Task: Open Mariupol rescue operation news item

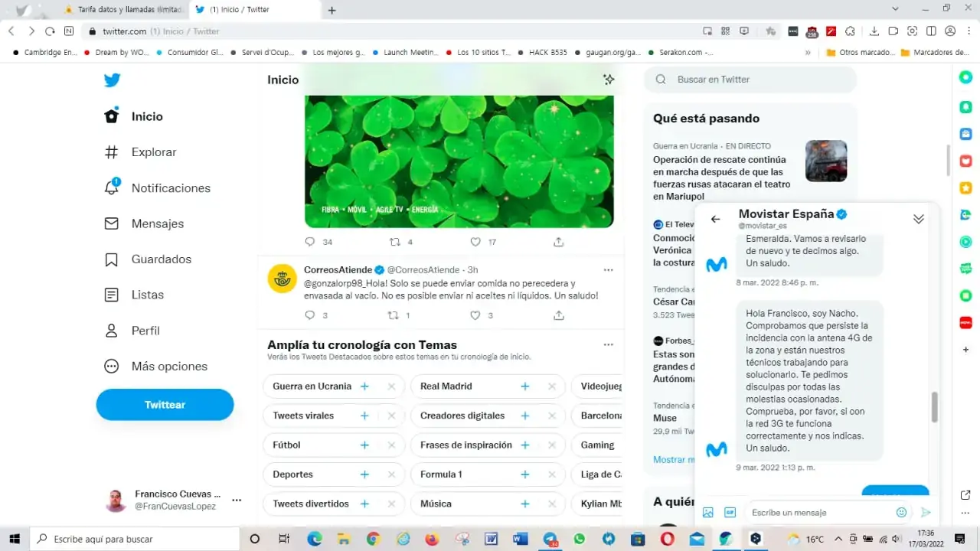Action: tap(750, 171)
